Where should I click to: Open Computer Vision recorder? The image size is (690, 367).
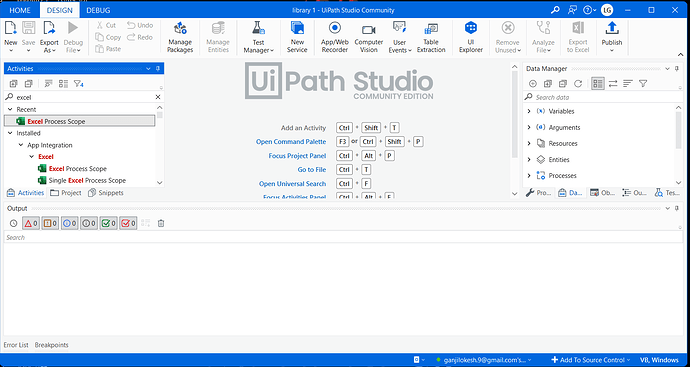click(x=369, y=37)
